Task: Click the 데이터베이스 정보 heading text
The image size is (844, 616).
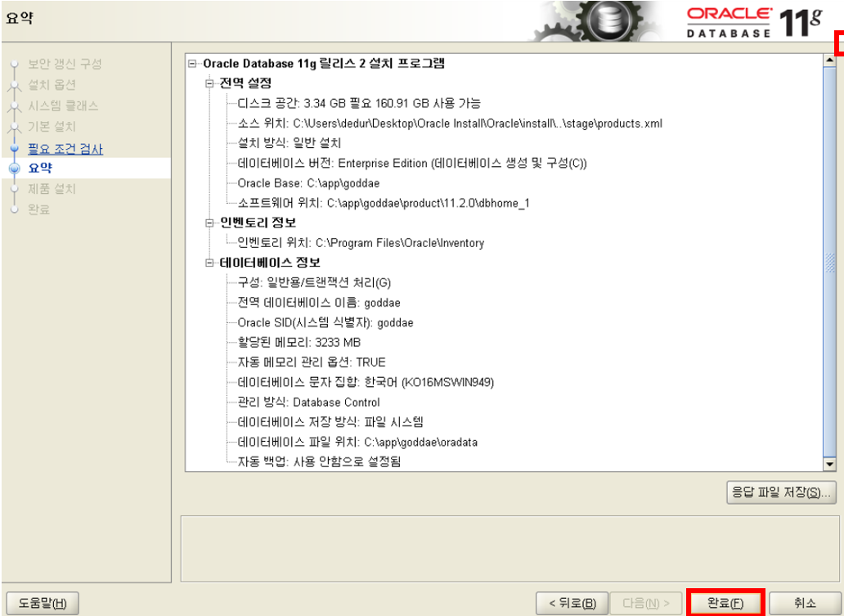Action: [270, 263]
